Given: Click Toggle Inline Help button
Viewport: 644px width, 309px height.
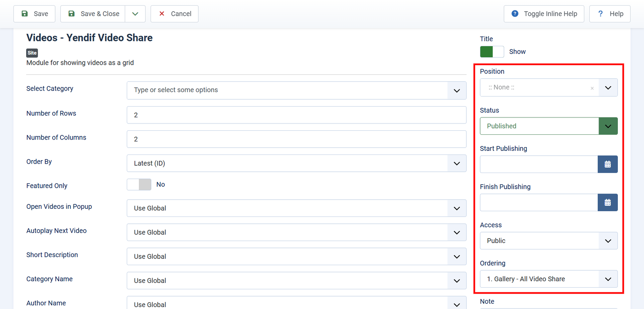Looking at the screenshot, I should 544,14.
